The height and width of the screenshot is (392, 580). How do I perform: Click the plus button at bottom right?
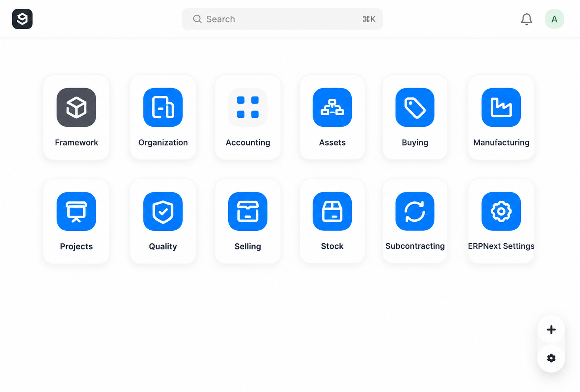coord(551,330)
